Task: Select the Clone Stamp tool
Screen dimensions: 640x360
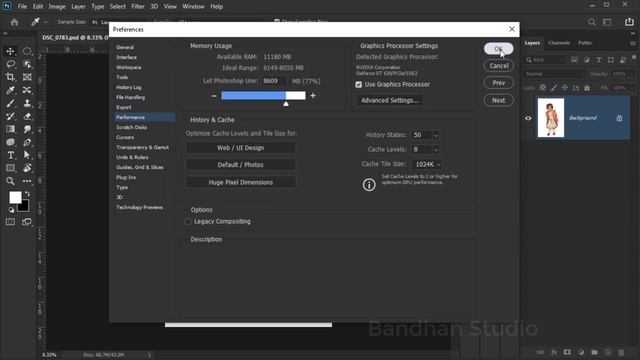Action: (x=27, y=103)
